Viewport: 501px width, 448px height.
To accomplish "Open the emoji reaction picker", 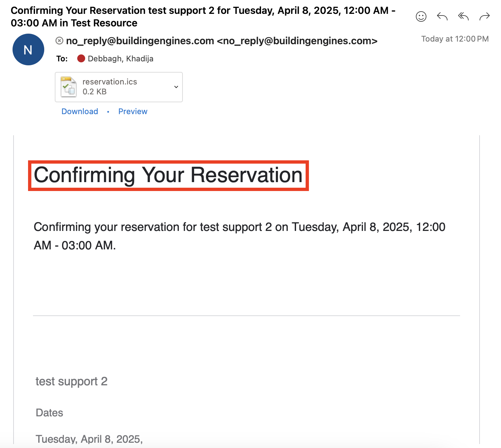I will [x=421, y=16].
